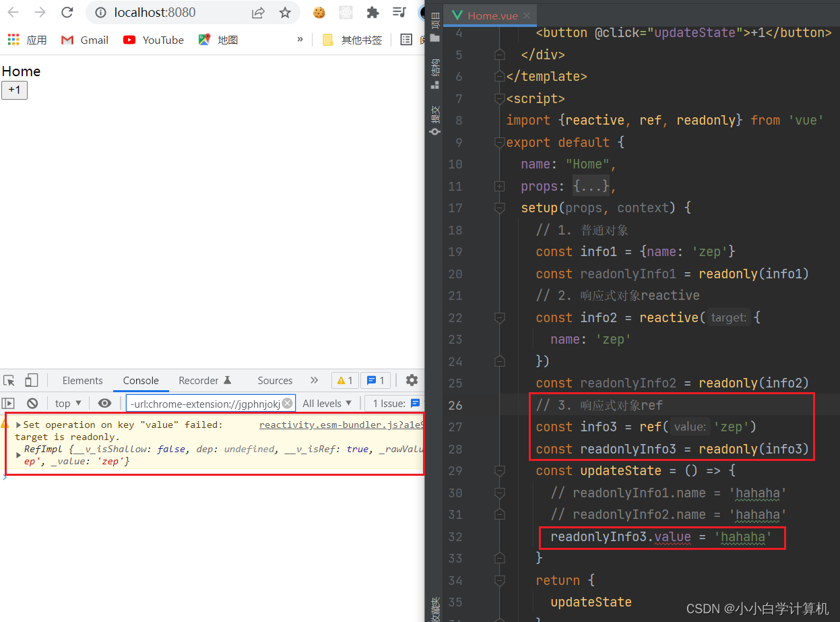Activate the DevTools inspect element picker
The width and height of the screenshot is (840, 622).
[9, 380]
